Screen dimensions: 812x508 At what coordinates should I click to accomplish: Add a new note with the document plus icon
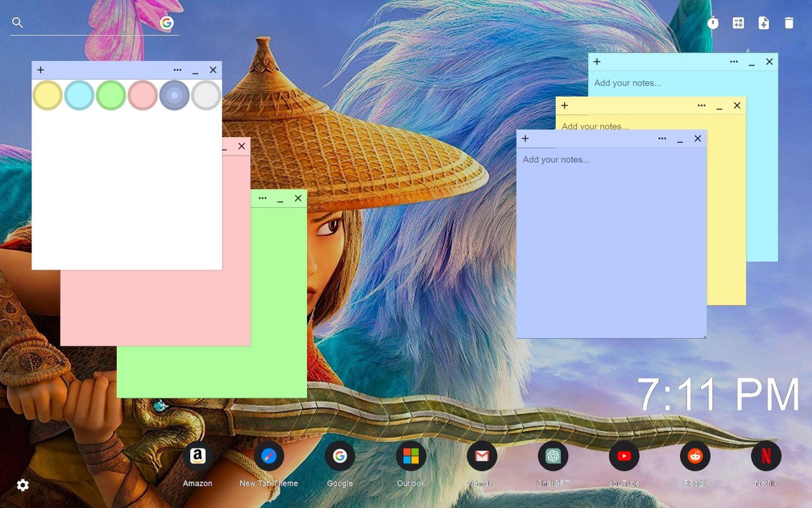click(x=764, y=23)
